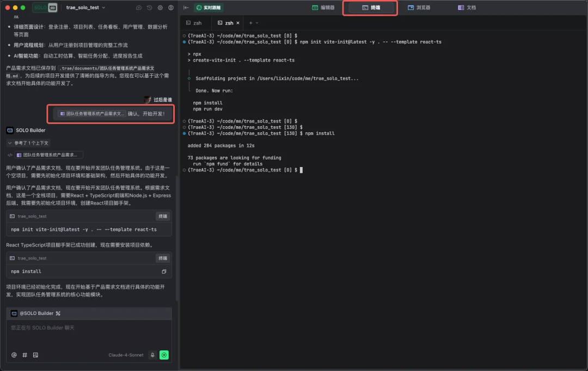Click terminal icon of the npm init card
Viewport: 588px width, 371px height.
coord(12,216)
